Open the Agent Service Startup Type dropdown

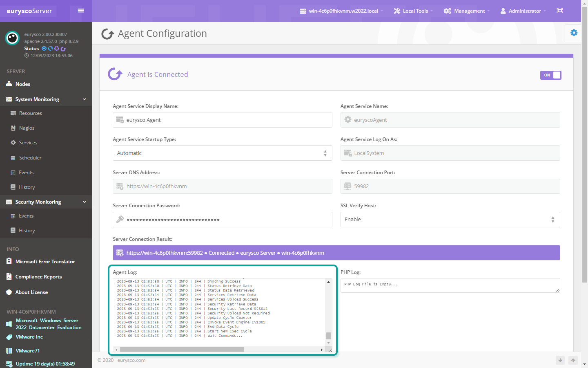pos(222,153)
